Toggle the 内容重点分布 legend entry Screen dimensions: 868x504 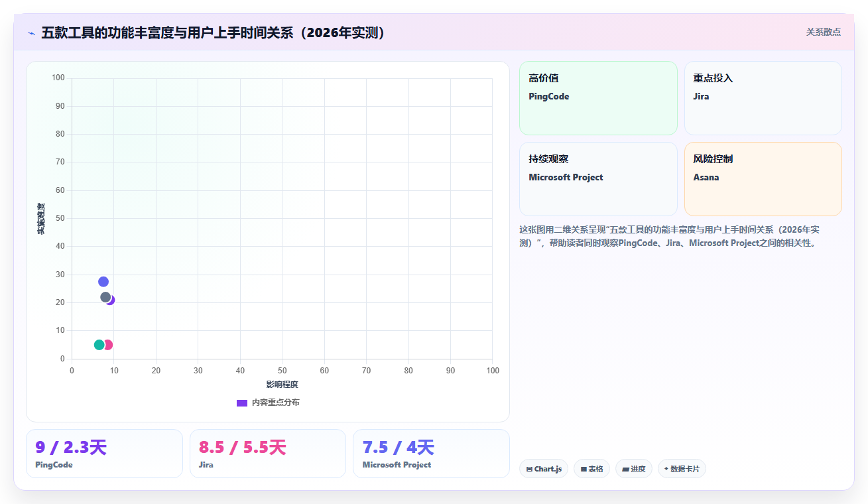tap(268, 403)
